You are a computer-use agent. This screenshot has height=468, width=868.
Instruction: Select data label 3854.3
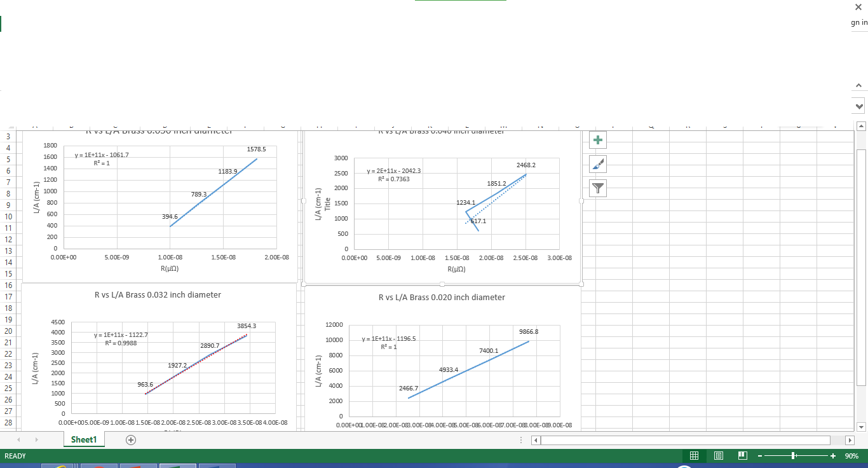click(x=246, y=326)
